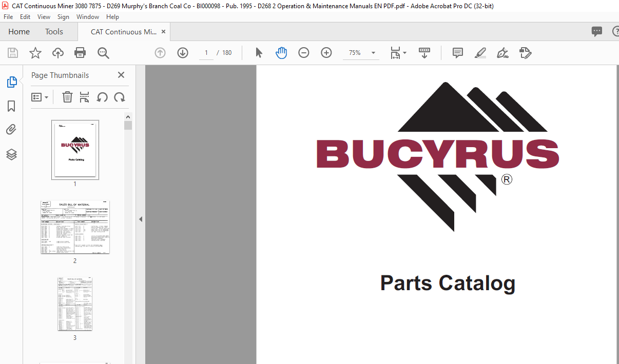Upload file to cloud icon
Viewport: 619px width, 364px height.
(x=58, y=53)
